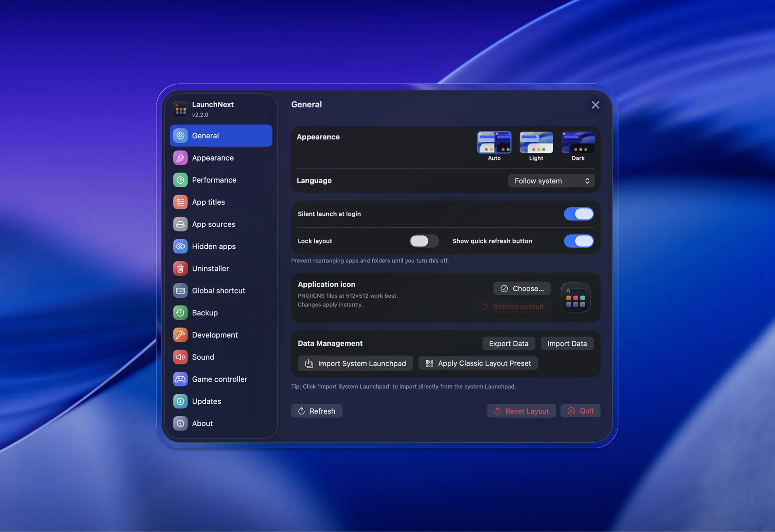
Task: Click the Uninstaller trash icon
Action: 180,269
